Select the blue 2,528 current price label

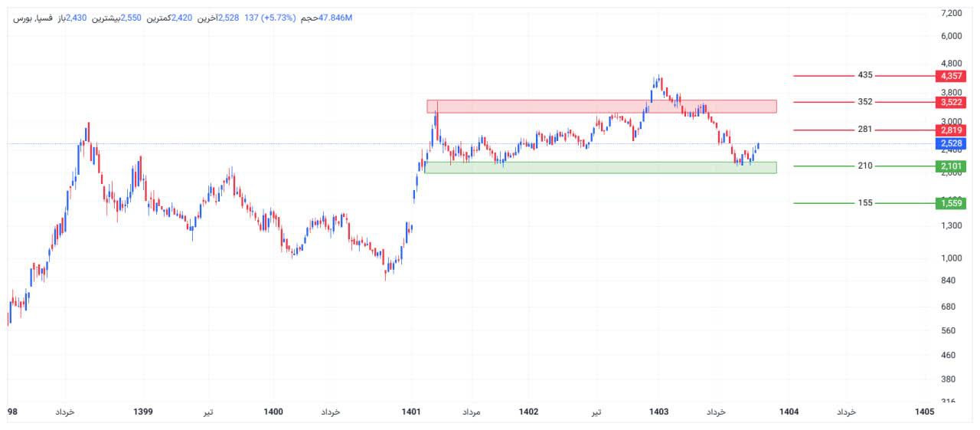[x=950, y=143]
